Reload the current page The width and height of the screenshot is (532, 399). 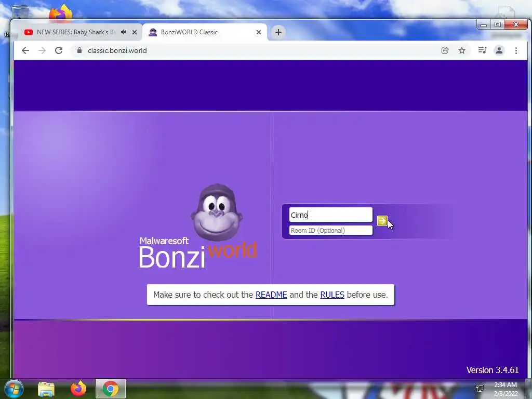(59, 50)
